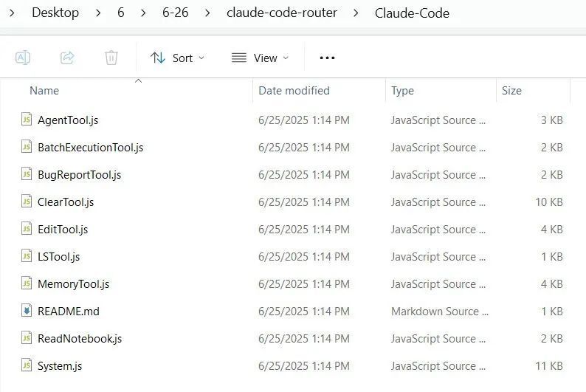Viewport: 586px width, 392px height.
Task: Open the View dropdown menu
Action: [x=260, y=58]
